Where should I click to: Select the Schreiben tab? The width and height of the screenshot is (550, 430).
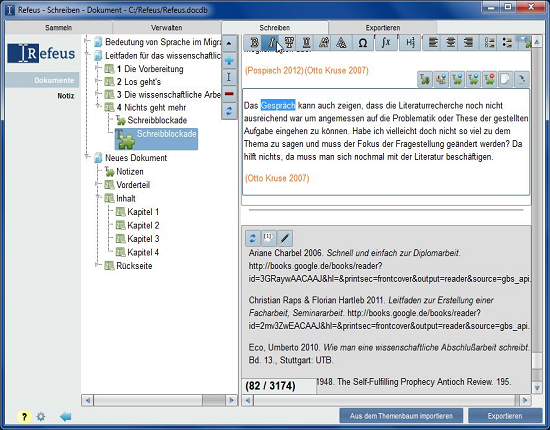(x=275, y=28)
